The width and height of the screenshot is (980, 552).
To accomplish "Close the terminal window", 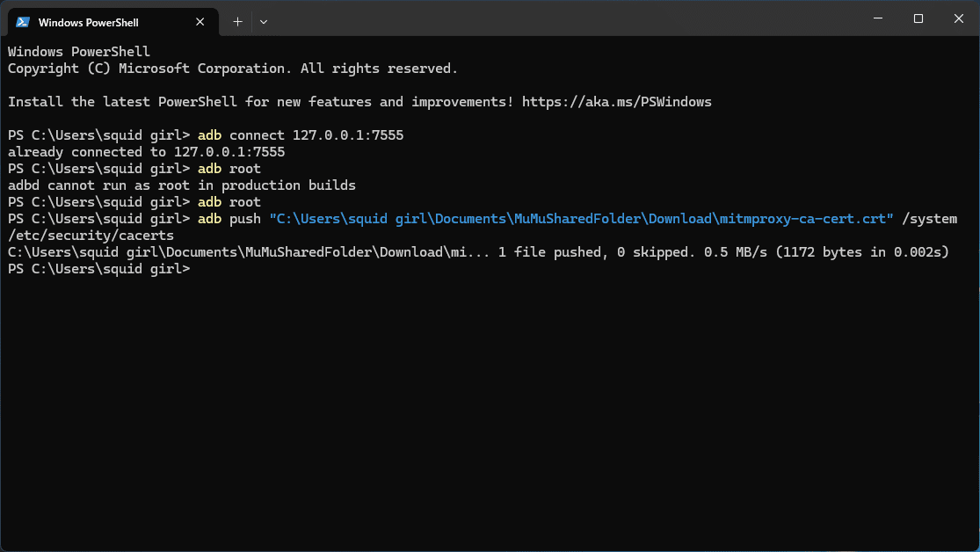I will pos(958,18).
